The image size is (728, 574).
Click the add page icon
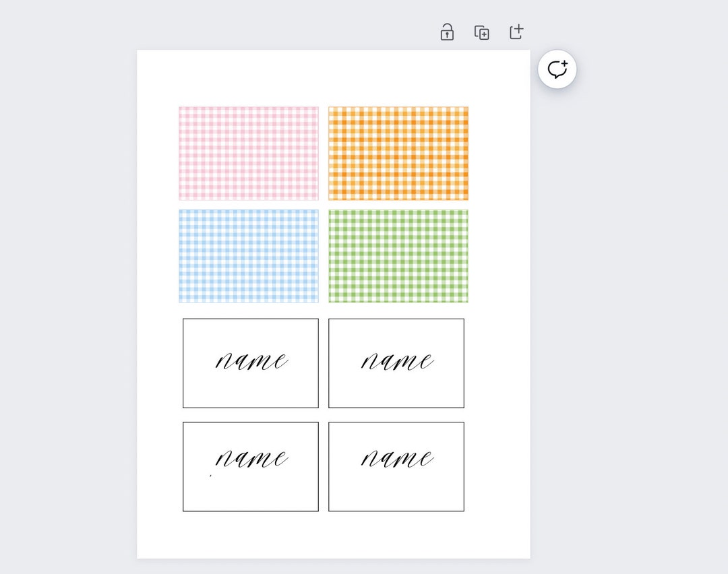[x=516, y=32]
